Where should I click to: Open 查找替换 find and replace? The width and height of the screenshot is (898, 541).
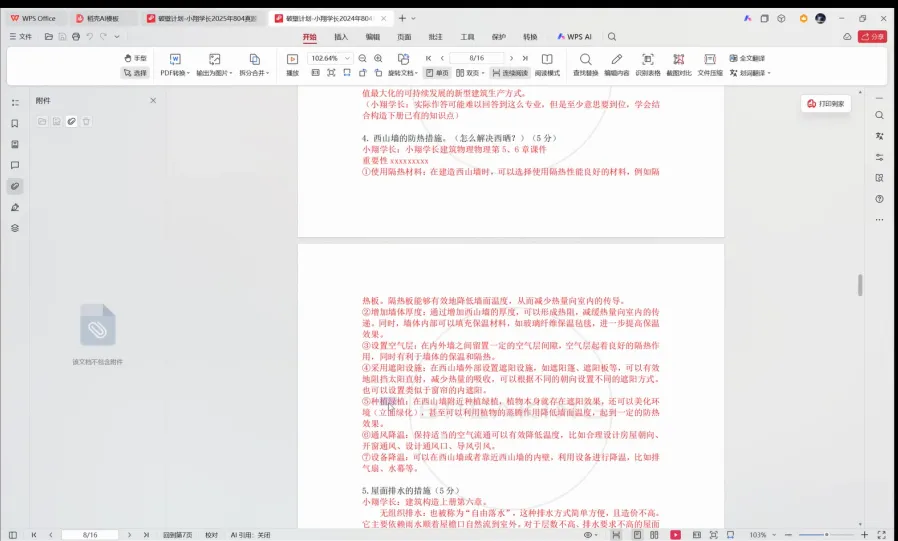click(585, 65)
